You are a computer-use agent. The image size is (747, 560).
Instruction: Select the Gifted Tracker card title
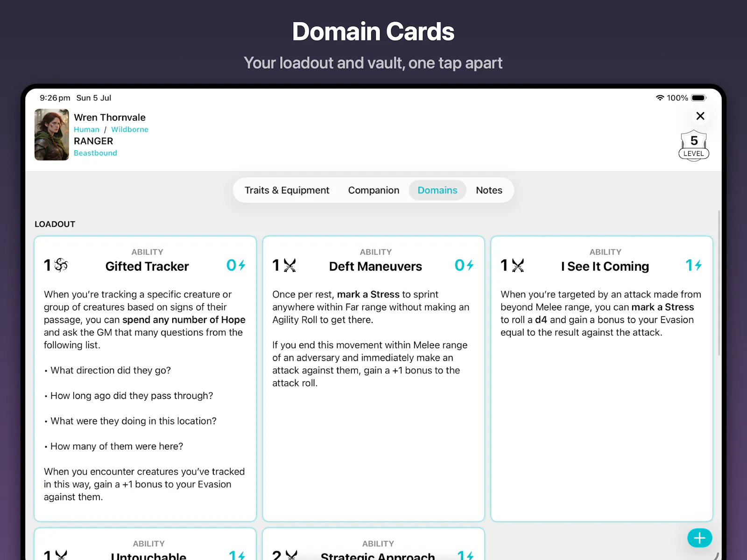click(147, 266)
